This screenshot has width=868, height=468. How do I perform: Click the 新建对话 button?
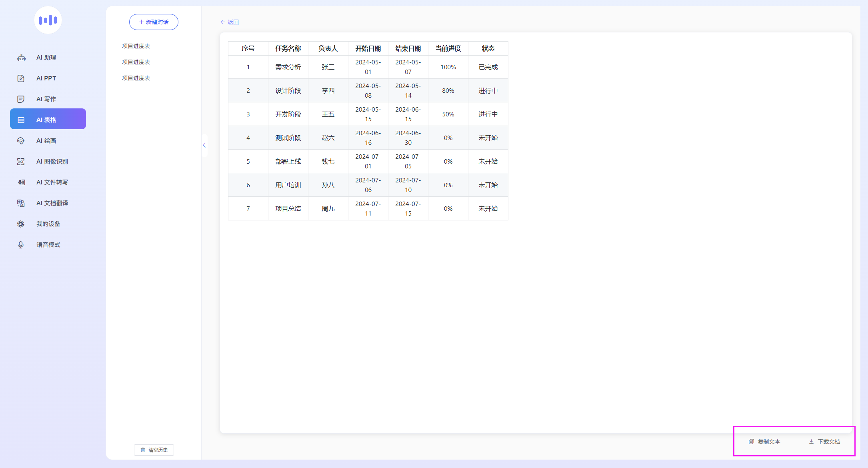pos(154,22)
